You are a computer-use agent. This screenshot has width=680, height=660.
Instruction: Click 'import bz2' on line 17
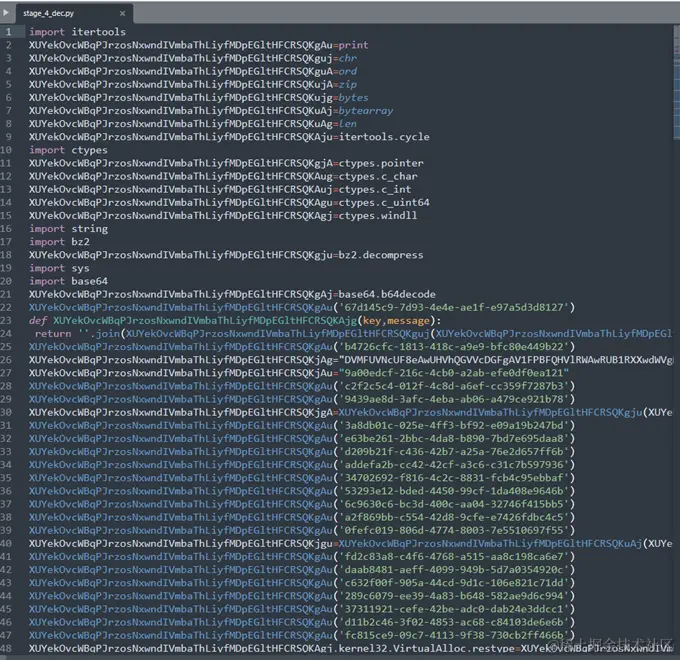coord(59,242)
